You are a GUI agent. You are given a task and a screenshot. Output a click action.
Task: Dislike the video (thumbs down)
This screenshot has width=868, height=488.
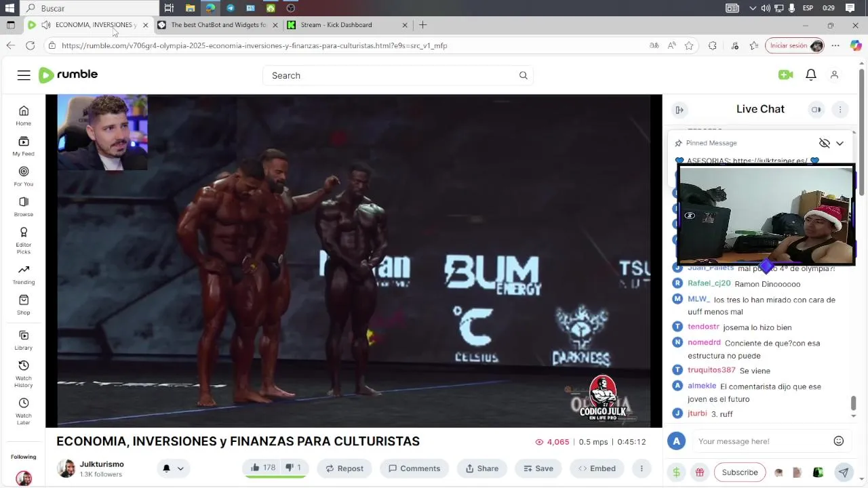tap(293, 468)
